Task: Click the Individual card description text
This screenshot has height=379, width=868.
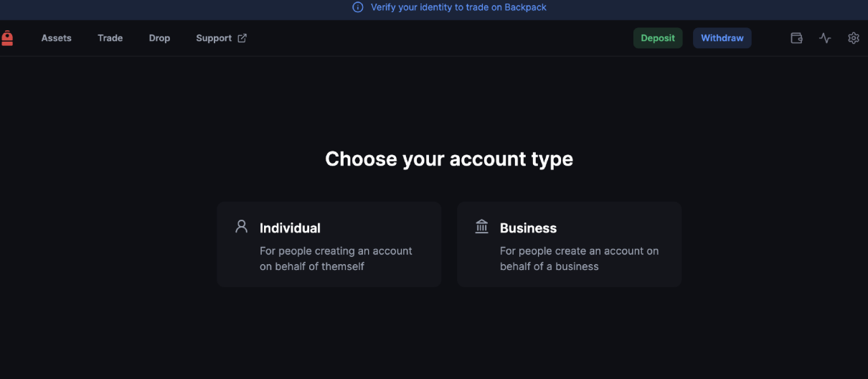Action: click(336, 258)
